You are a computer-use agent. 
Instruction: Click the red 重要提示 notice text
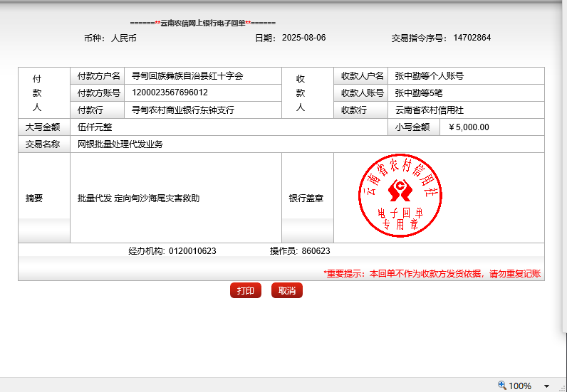click(x=432, y=273)
